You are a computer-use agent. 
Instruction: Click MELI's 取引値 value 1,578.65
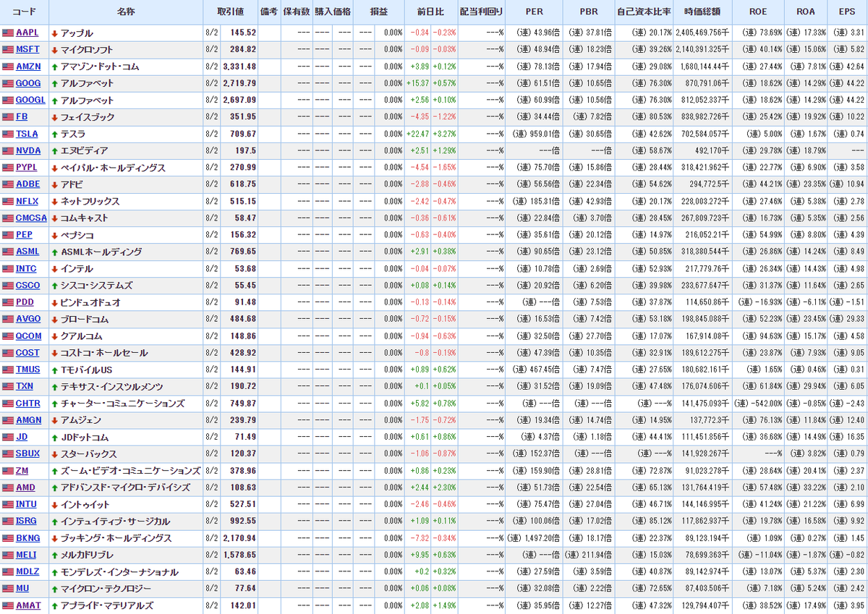239,555
